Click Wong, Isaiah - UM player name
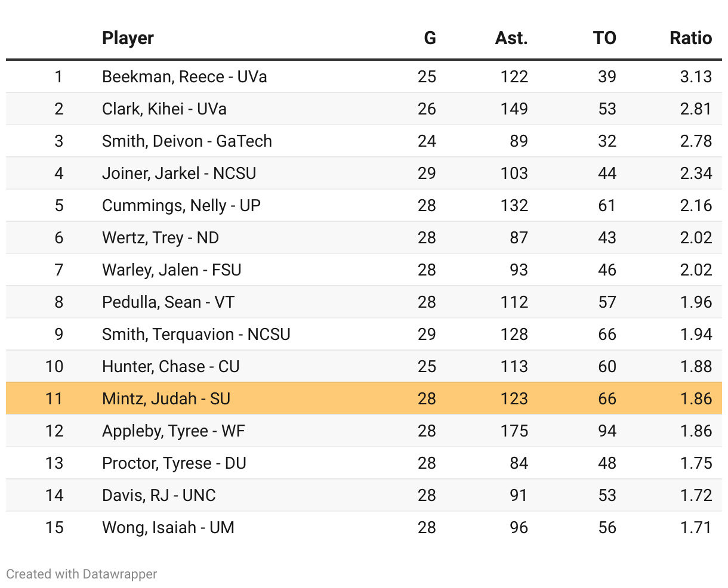This screenshot has width=728, height=588. [x=168, y=528]
